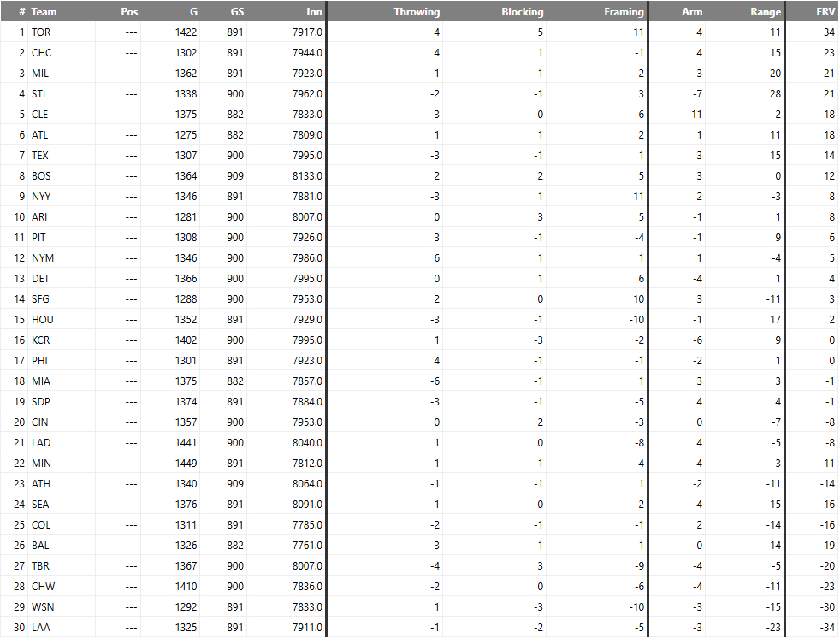Screen dimensions: 840x638
Task: Click the Pos column header
Action: click(x=129, y=12)
